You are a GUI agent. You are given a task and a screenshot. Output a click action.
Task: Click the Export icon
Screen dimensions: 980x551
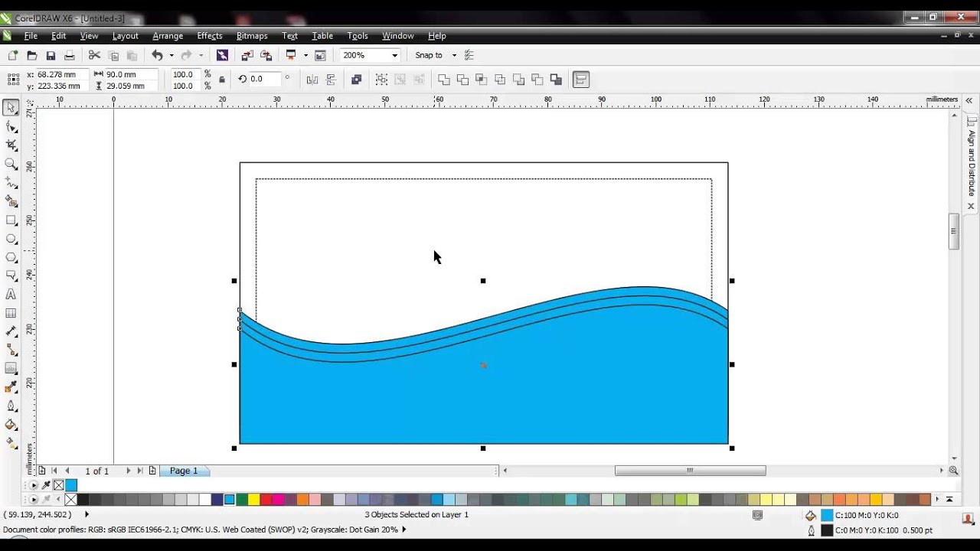click(266, 55)
